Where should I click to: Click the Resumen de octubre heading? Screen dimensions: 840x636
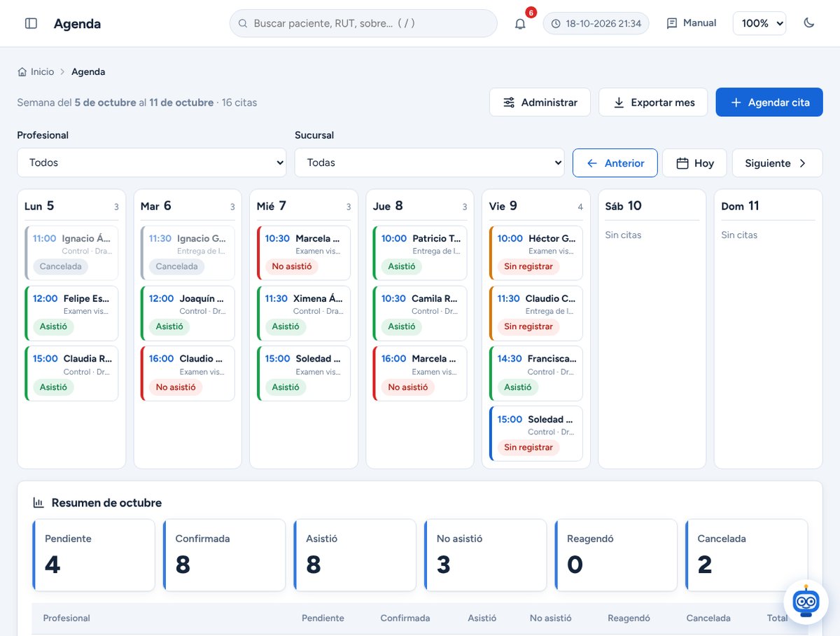(106, 503)
